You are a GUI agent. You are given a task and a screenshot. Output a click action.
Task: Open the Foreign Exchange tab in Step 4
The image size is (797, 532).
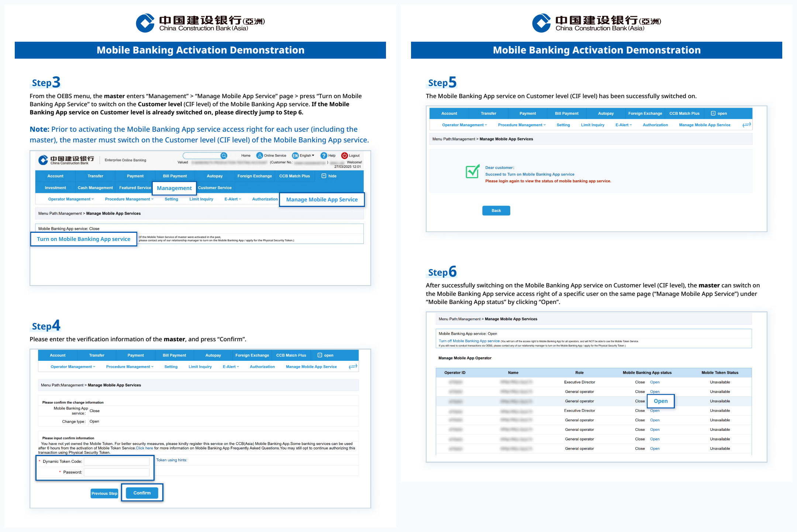(x=252, y=355)
